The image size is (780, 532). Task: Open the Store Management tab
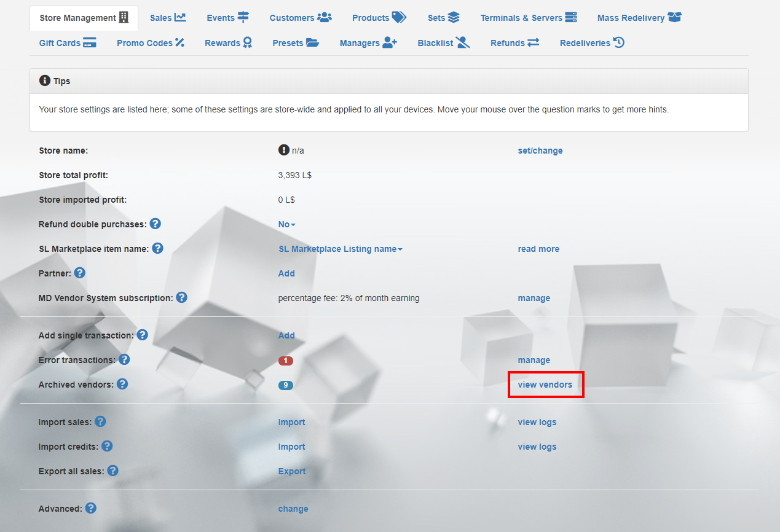[84, 18]
